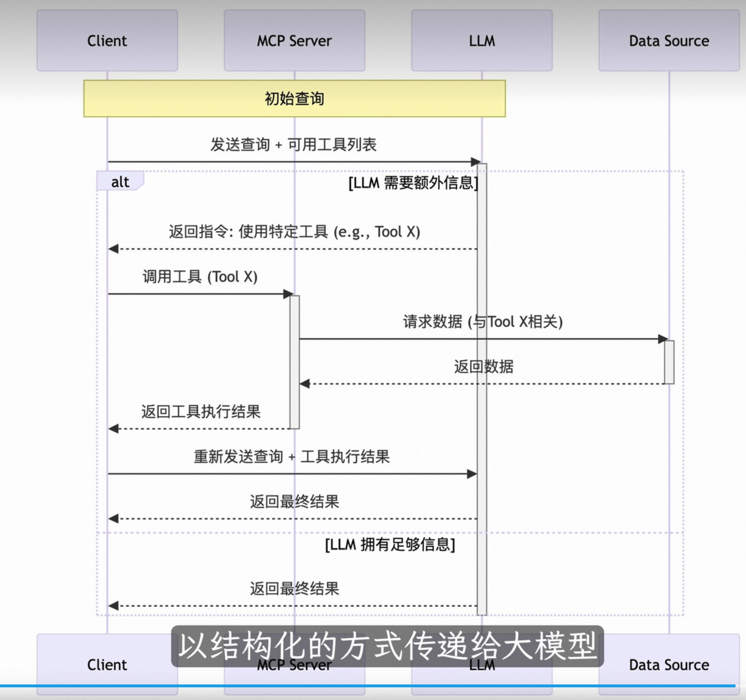Click the top Data Source participant box
Screen dimensions: 746x700
[669, 40]
